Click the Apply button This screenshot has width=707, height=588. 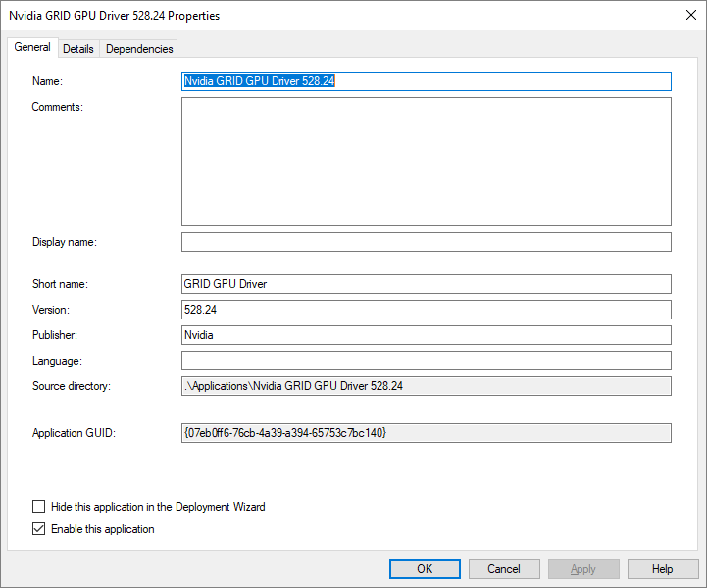(583, 568)
